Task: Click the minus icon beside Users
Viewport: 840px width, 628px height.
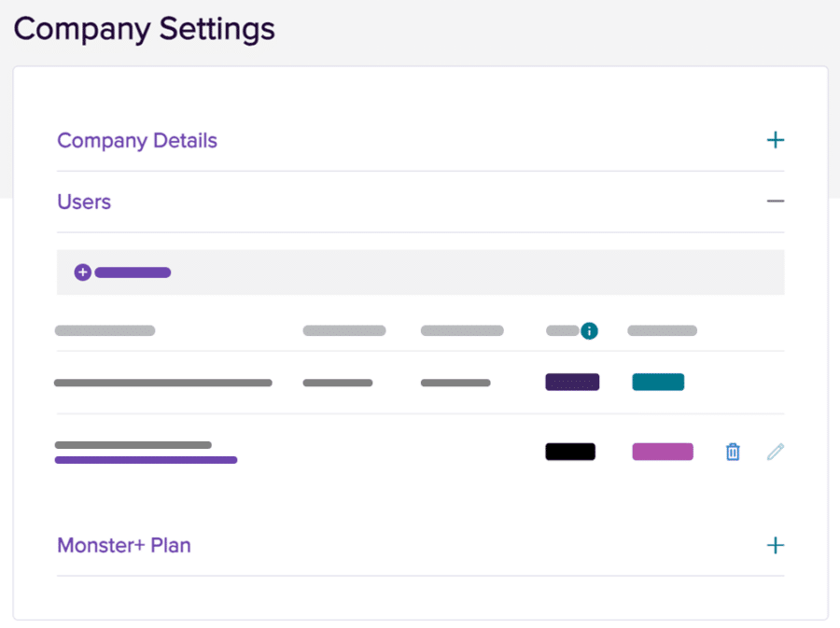Action: (775, 201)
